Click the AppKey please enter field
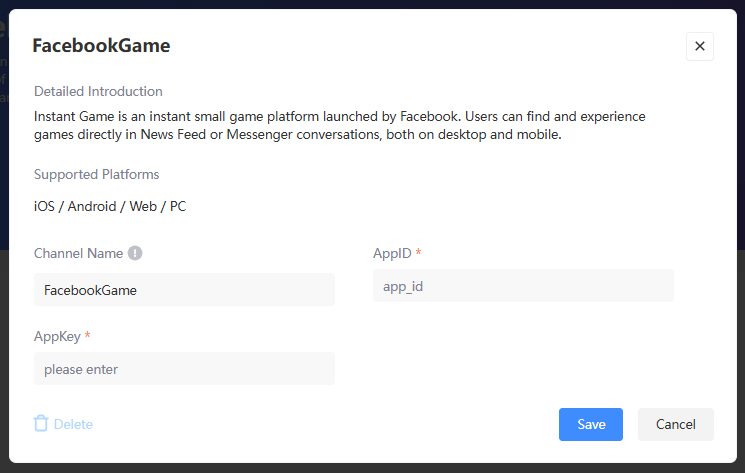The height and width of the screenshot is (473, 745). click(x=184, y=369)
